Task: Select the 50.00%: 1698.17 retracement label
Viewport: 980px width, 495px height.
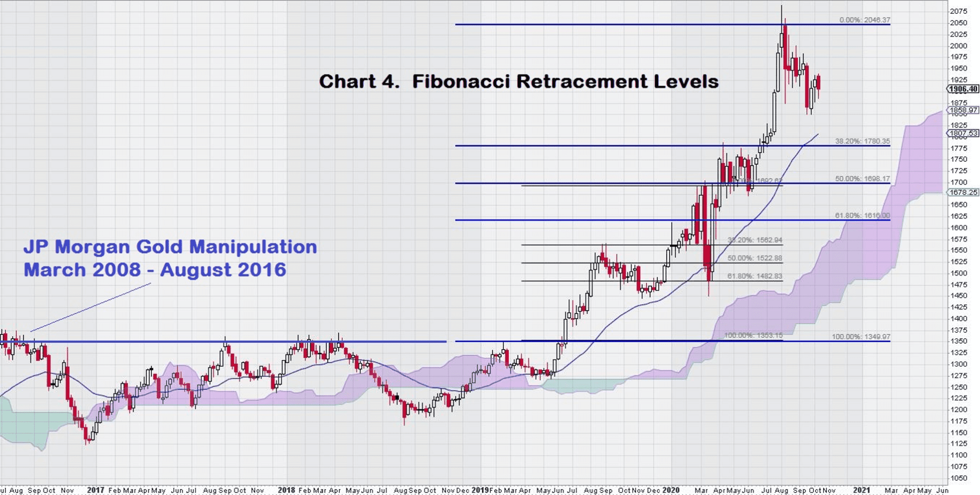Action: click(862, 179)
